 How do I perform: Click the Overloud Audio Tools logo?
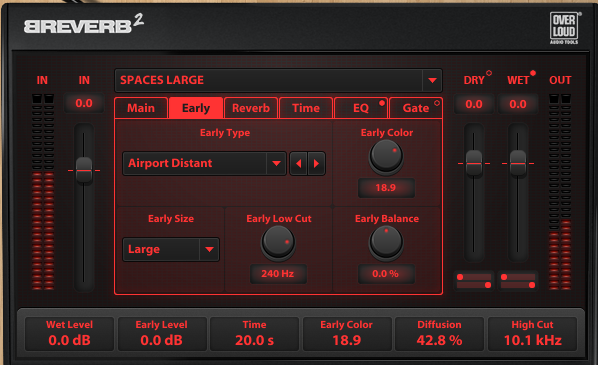[x=565, y=28]
